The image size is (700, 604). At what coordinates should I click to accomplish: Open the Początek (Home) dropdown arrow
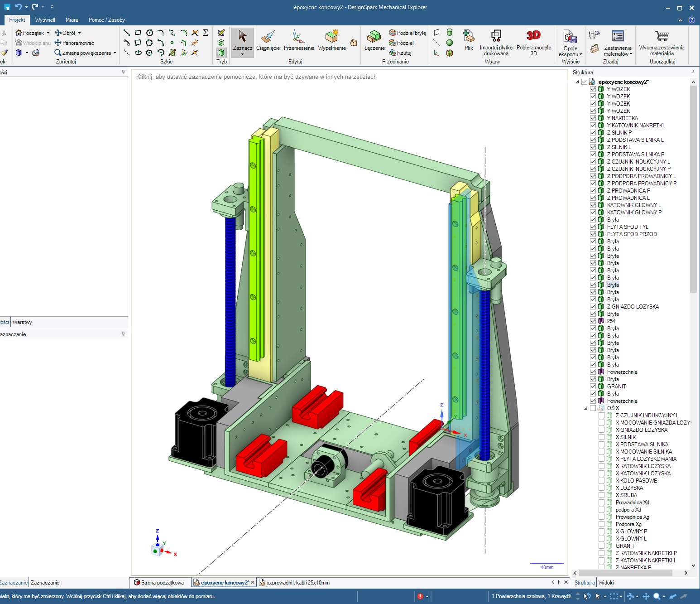(48, 33)
